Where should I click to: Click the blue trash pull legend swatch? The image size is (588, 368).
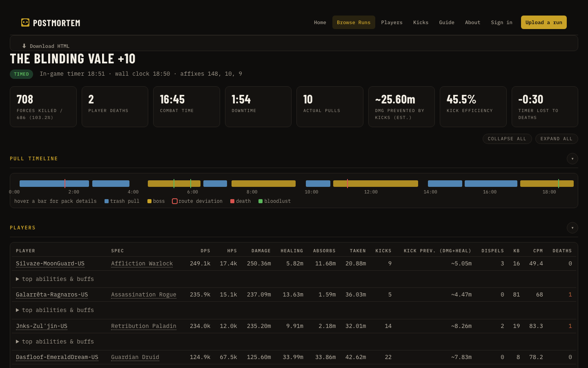click(x=107, y=201)
